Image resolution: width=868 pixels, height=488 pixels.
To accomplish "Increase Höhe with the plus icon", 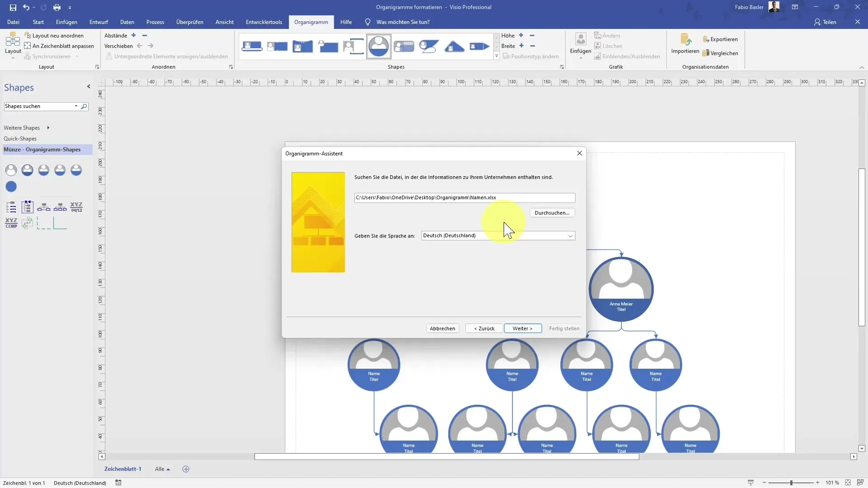I will point(521,35).
